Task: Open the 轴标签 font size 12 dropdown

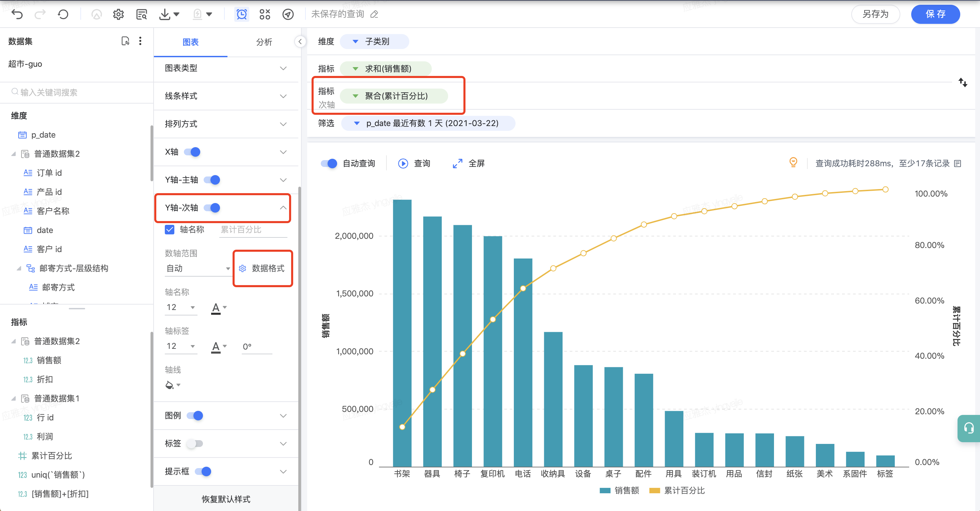Action: (x=181, y=346)
